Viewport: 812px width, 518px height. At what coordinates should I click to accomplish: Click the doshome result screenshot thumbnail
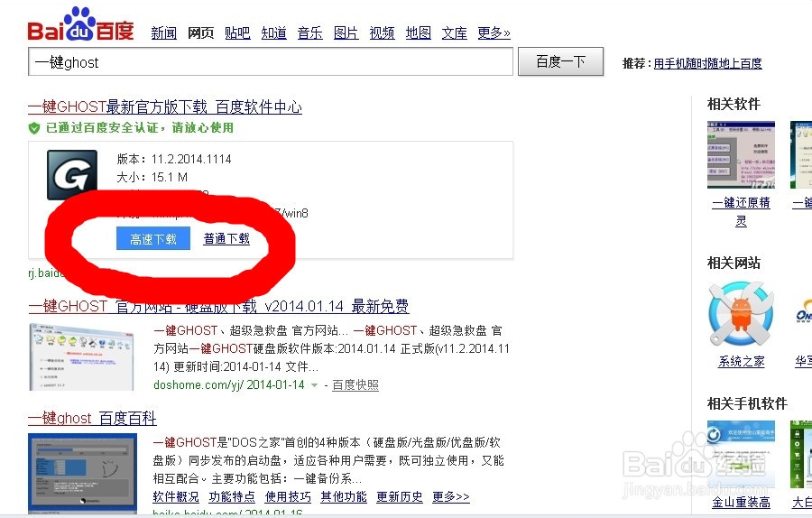tap(81, 356)
